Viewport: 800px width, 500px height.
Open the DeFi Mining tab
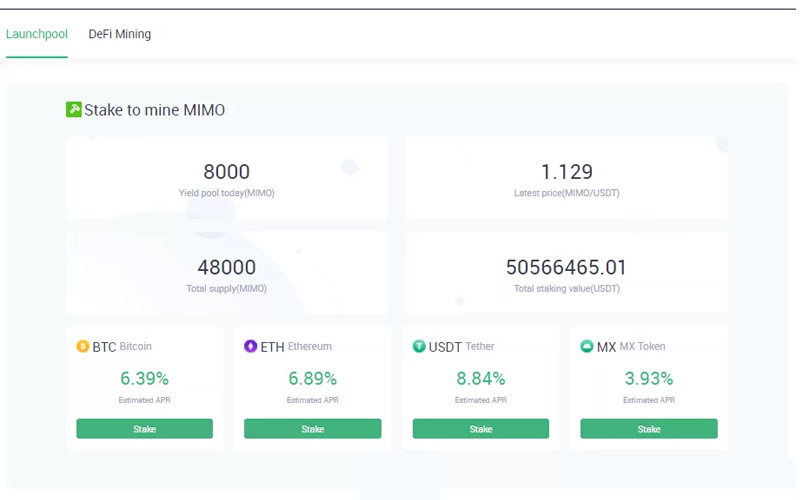(120, 34)
